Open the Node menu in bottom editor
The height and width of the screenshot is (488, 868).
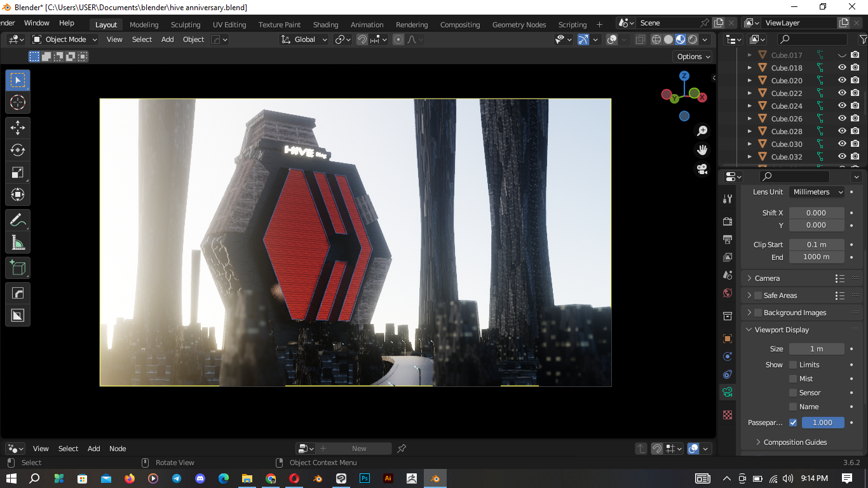click(x=118, y=449)
